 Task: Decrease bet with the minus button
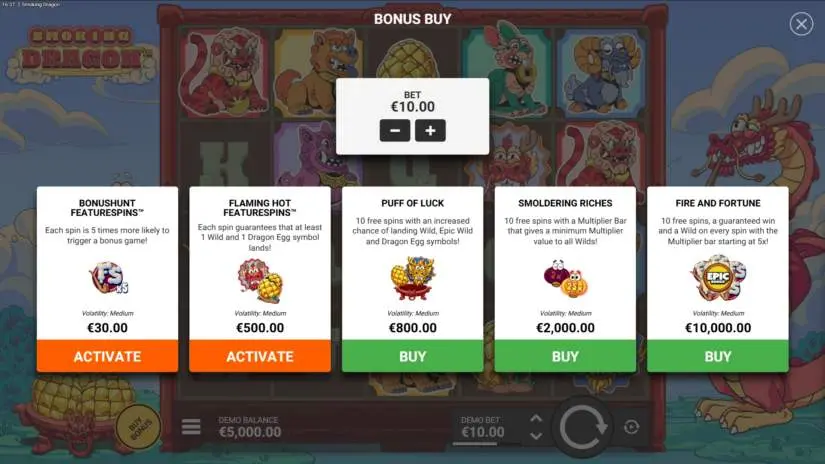tap(395, 130)
